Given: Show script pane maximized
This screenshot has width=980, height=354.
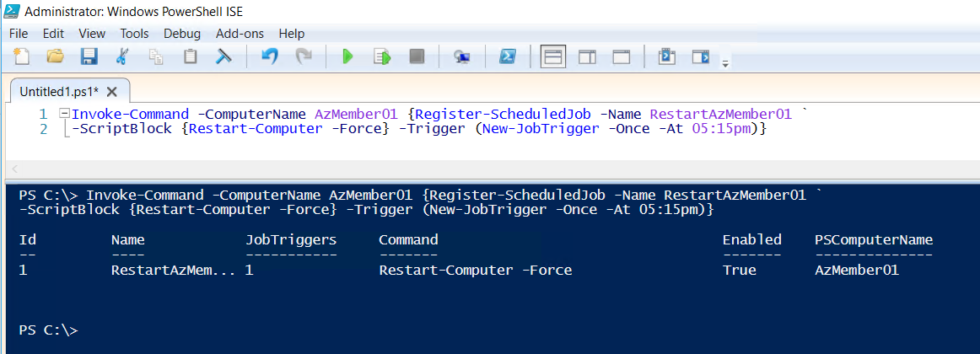Looking at the screenshot, I should [x=622, y=57].
